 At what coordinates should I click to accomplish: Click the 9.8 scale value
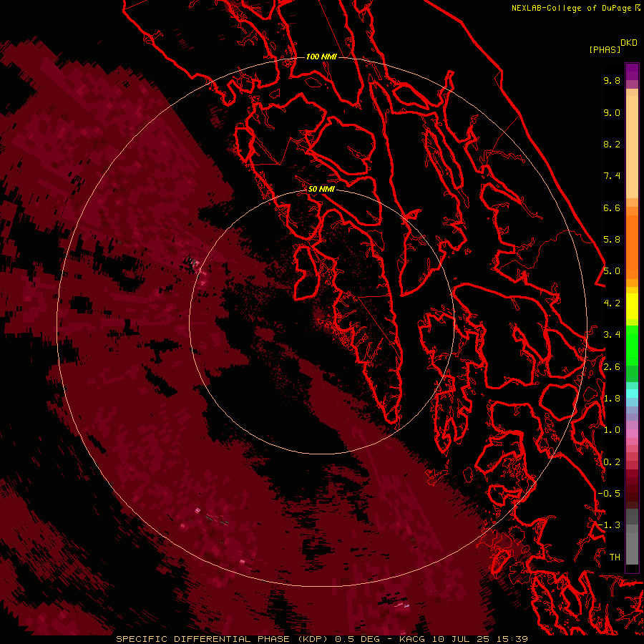click(x=612, y=80)
